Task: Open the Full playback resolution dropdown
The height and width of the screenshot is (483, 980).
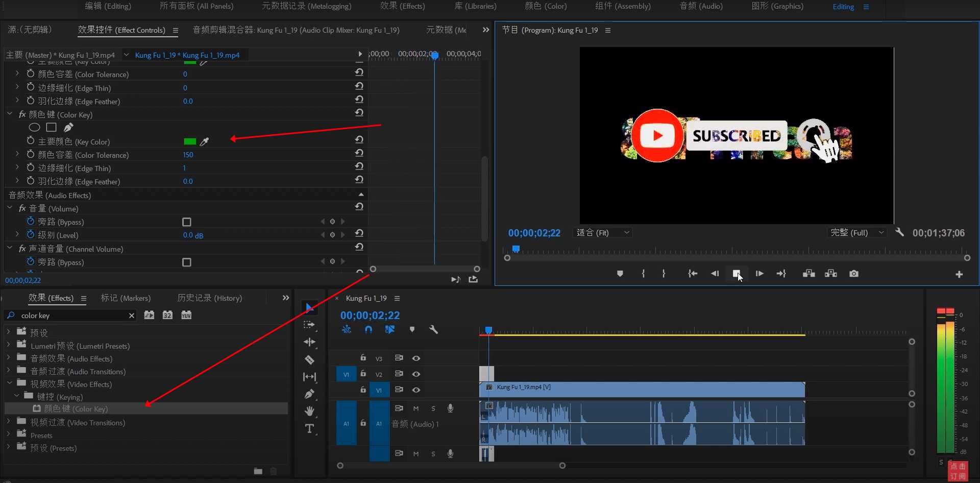Action: pyautogui.click(x=857, y=232)
